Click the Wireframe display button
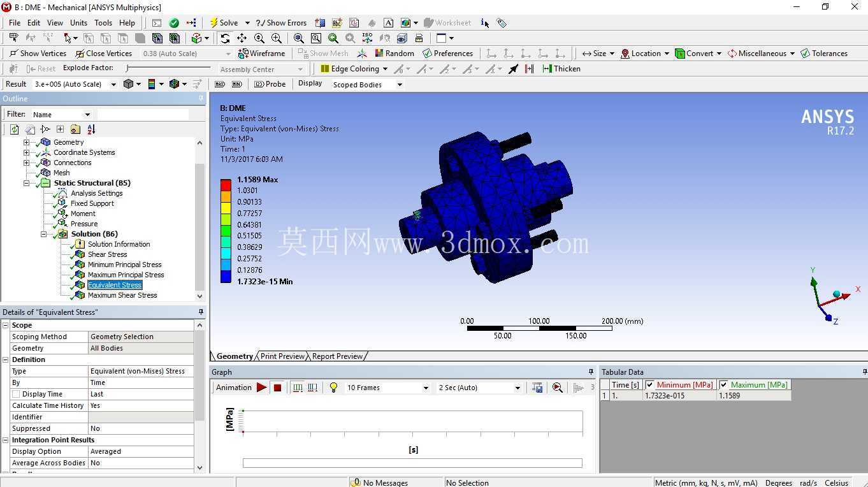This screenshot has height=487, width=868. click(x=261, y=54)
